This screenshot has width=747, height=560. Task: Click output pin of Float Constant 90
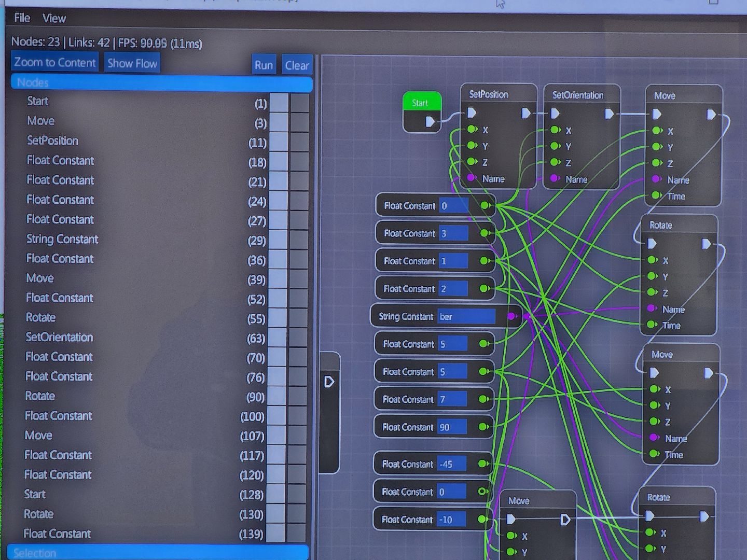click(x=483, y=427)
